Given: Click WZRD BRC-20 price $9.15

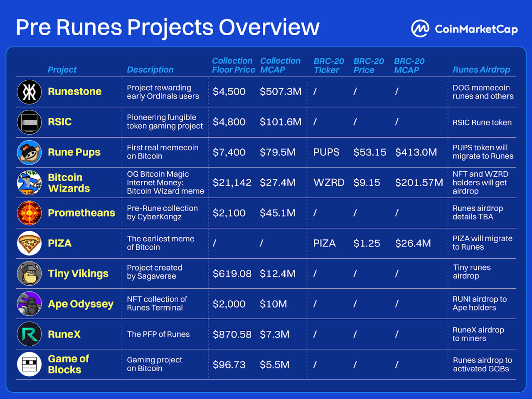Looking at the screenshot, I should coord(367,182).
